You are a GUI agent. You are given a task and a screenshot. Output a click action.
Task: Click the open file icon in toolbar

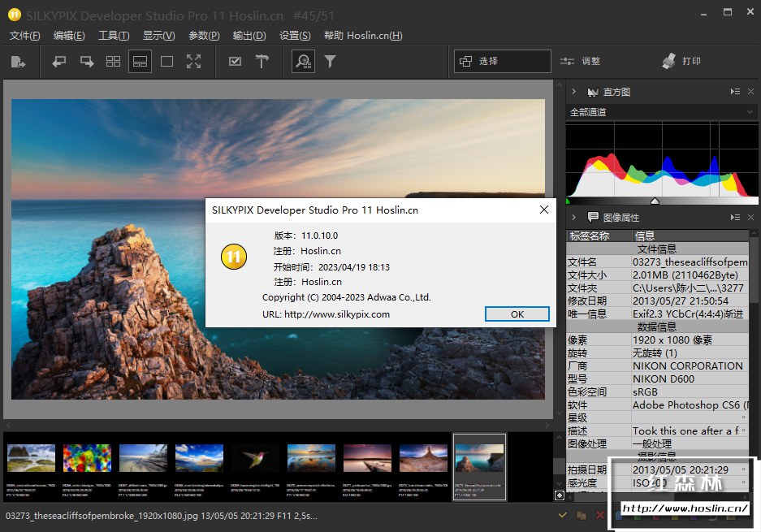[18, 61]
